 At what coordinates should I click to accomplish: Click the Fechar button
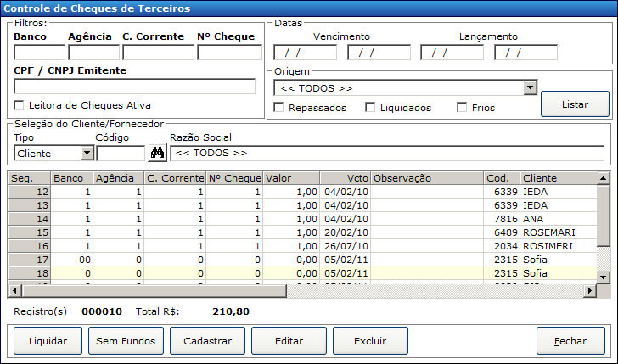pos(570,341)
